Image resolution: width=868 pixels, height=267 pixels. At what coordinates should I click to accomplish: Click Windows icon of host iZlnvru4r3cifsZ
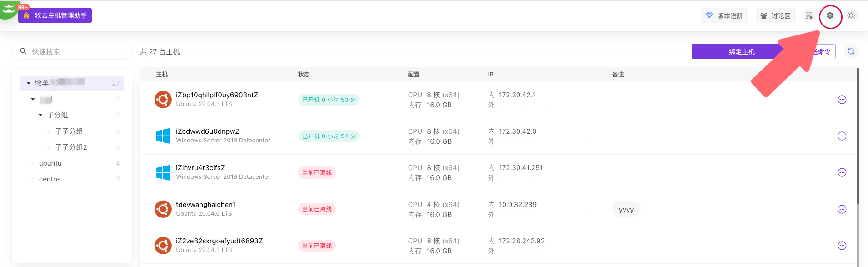[x=163, y=173]
